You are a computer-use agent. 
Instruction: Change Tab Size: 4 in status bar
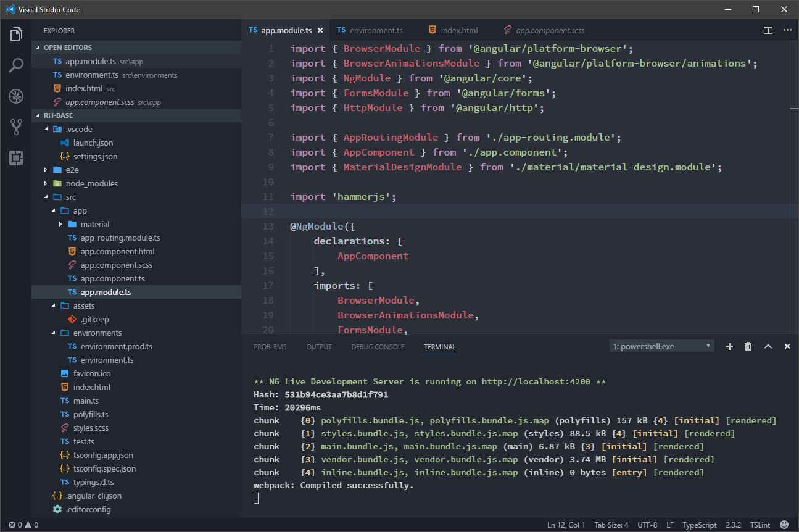point(611,525)
